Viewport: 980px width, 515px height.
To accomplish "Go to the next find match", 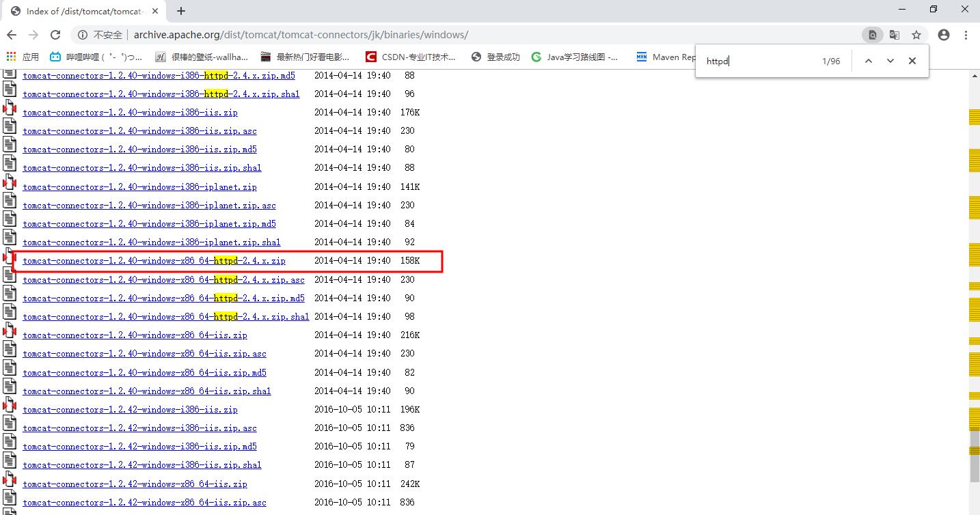I will click(x=890, y=61).
